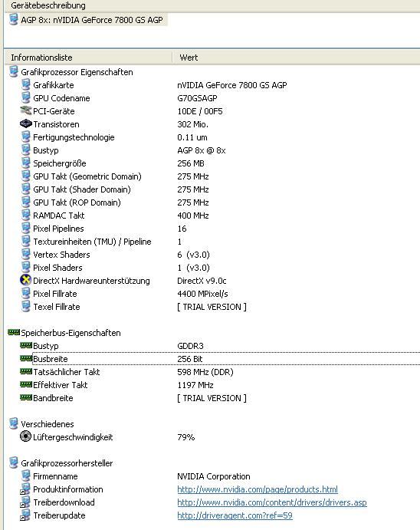Click the value G70GSAGP
This screenshot has height=530, width=420.
pyautogui.click(x=197, y=98)
